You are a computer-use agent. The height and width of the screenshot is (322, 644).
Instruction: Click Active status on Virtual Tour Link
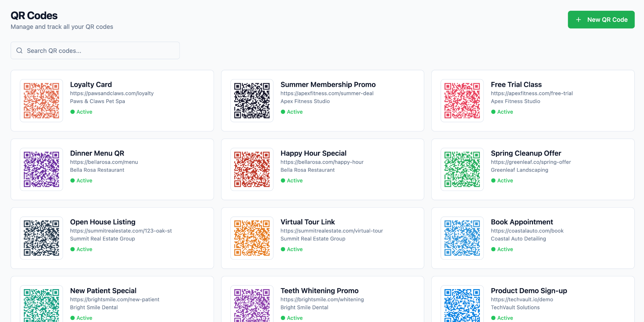click(292, 249)
